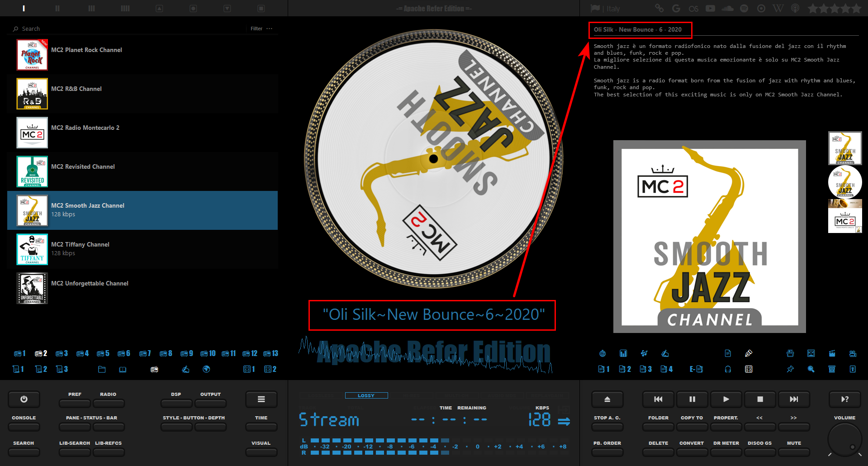Open playlist scroll icon 1
Viewport: 868px width, 466px height.
click(18, 369)
